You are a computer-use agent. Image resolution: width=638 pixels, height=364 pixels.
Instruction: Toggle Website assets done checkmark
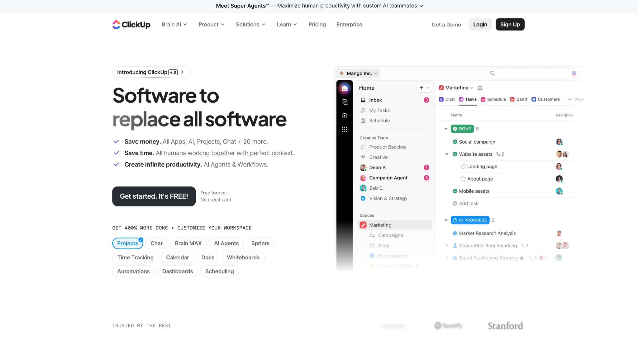point(455,154)
